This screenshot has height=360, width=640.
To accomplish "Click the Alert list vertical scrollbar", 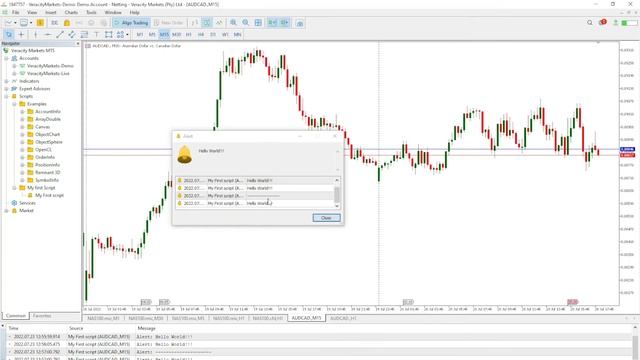I will [337, 193].
